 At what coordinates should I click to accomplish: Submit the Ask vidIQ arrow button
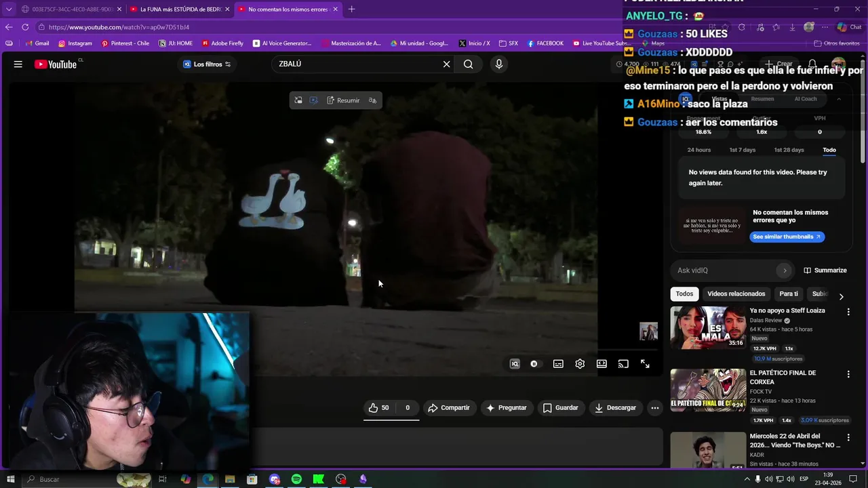pos(785,270)
